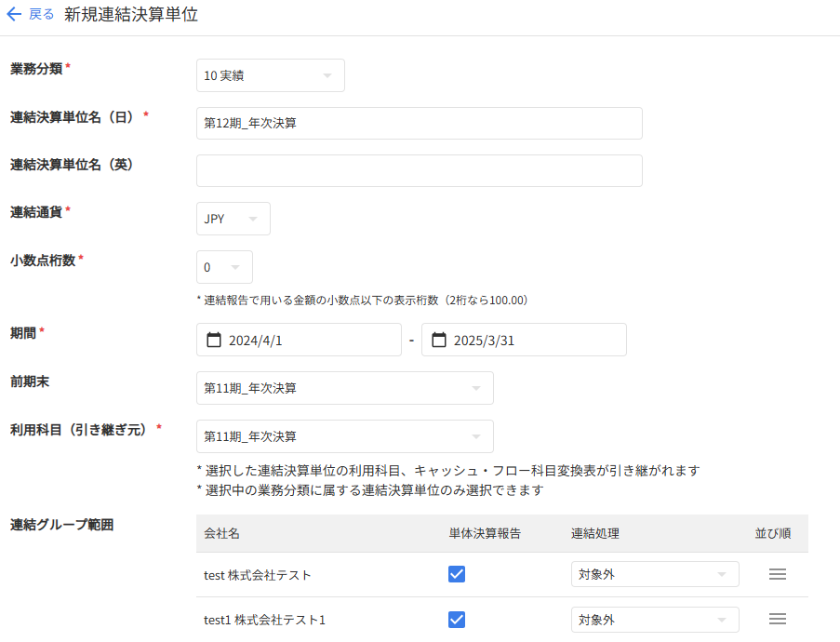
Task: Open the 利用科目（引き継ぎ元） dropdown
Action: (344, 436)
